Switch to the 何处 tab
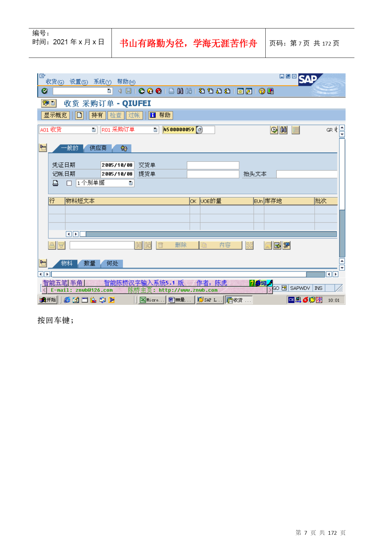This screenshot has width=392, height=555. (x=112, y=263)
